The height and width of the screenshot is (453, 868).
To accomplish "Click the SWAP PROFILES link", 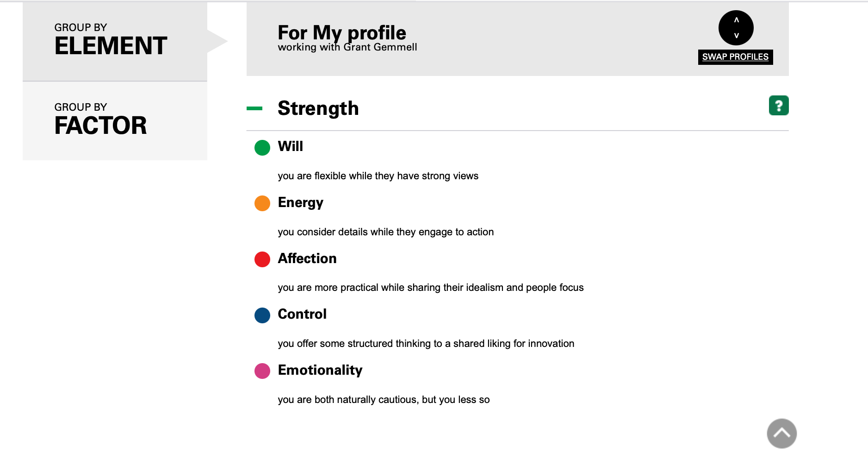I will point(735,57).
